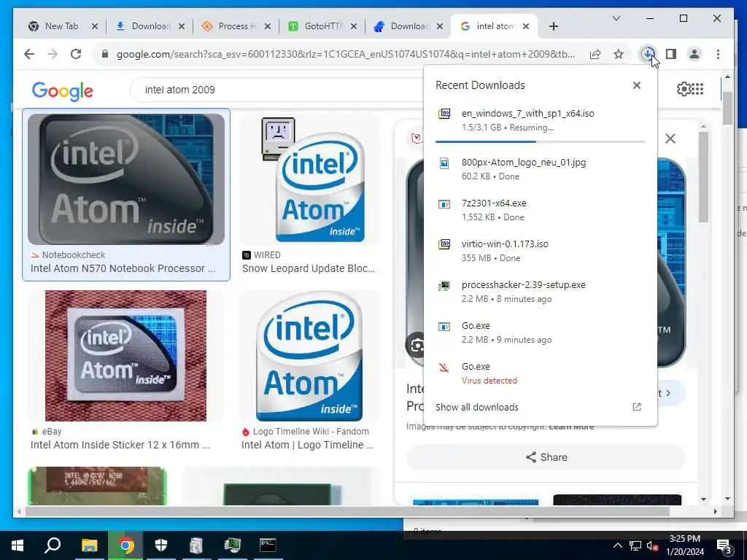This screenshot has width=747, height=560.
Task: Switch to the New Tab tab
Action: pos(61,26)
